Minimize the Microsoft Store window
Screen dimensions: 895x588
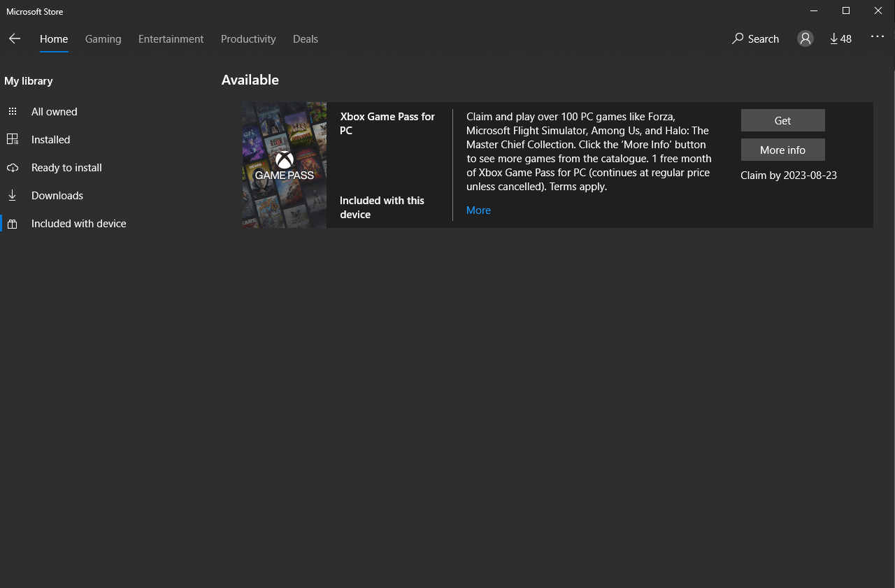tap(814, 10)
